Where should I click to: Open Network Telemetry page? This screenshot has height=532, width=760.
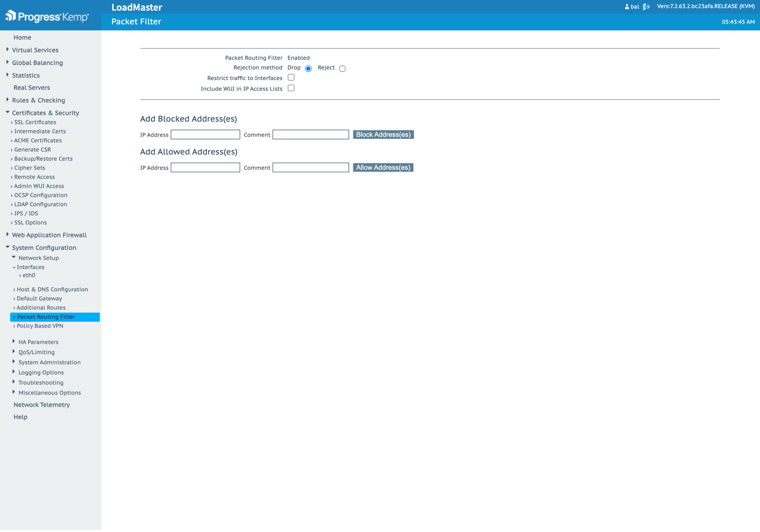pos(42,405)
